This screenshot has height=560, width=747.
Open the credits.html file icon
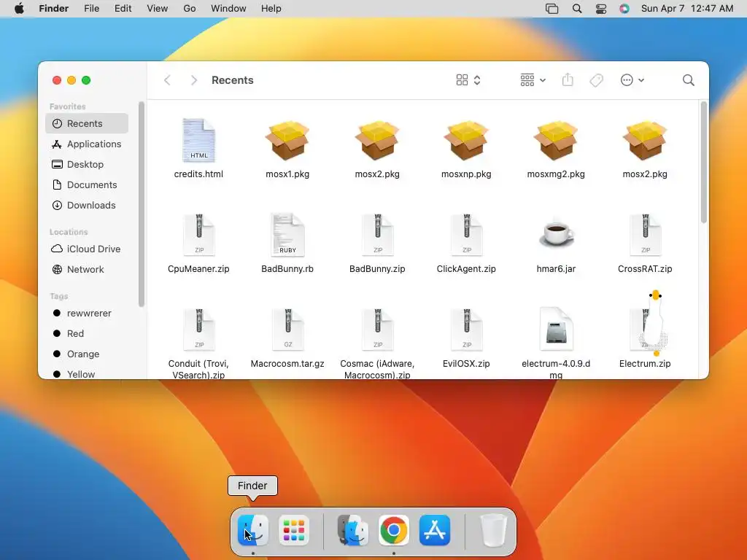click(x=198, y=141)
